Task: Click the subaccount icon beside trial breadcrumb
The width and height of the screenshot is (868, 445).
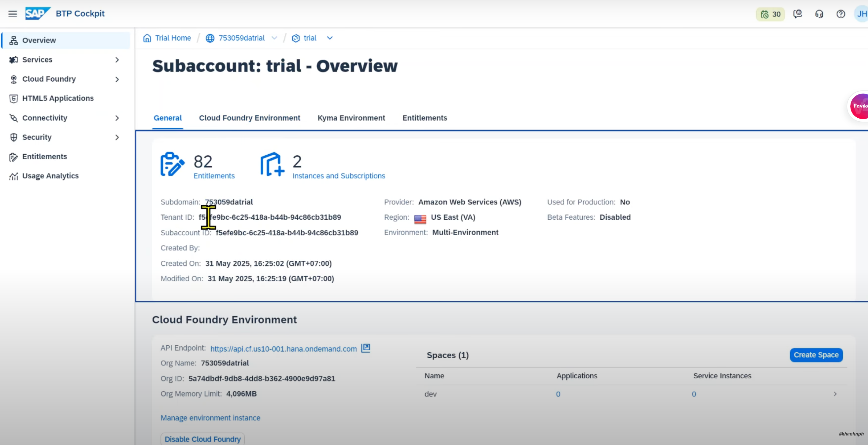Action: tap(295, 39)
